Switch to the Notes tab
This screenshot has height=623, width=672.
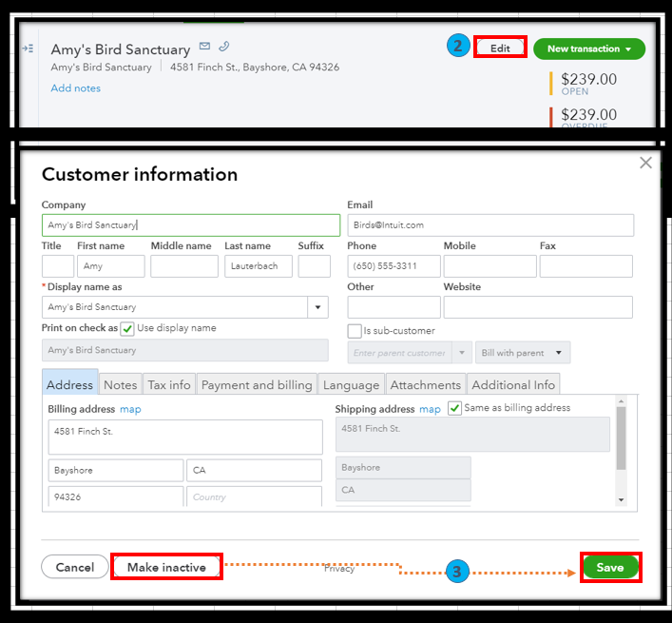(121, 384)
